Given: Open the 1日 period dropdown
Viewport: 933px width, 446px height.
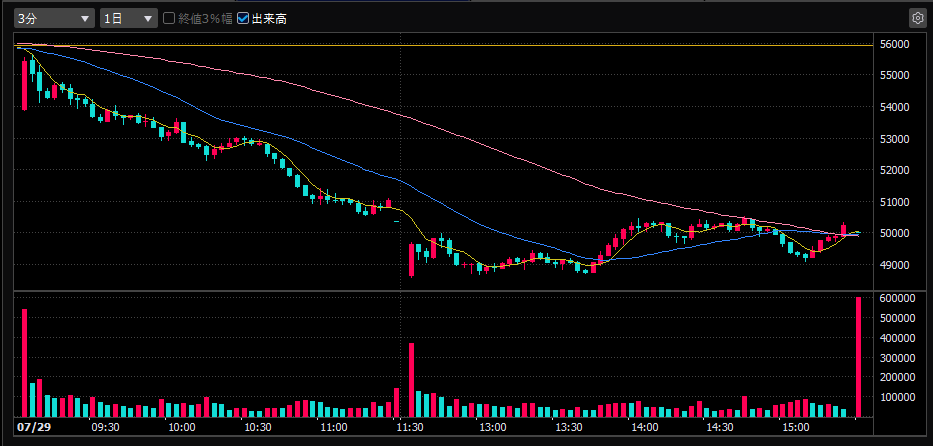Looking at the screenshot, I should click(129, 18).
